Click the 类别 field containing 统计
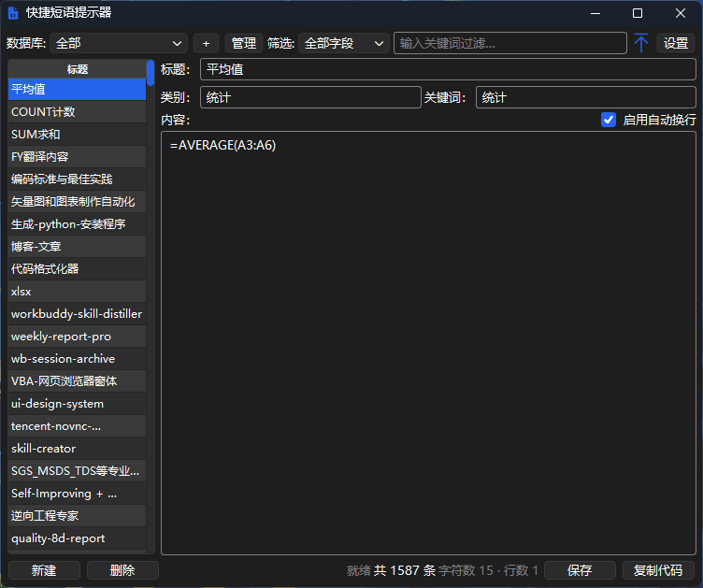This screenshot has height=588, width=703. [x=310, y=97]
